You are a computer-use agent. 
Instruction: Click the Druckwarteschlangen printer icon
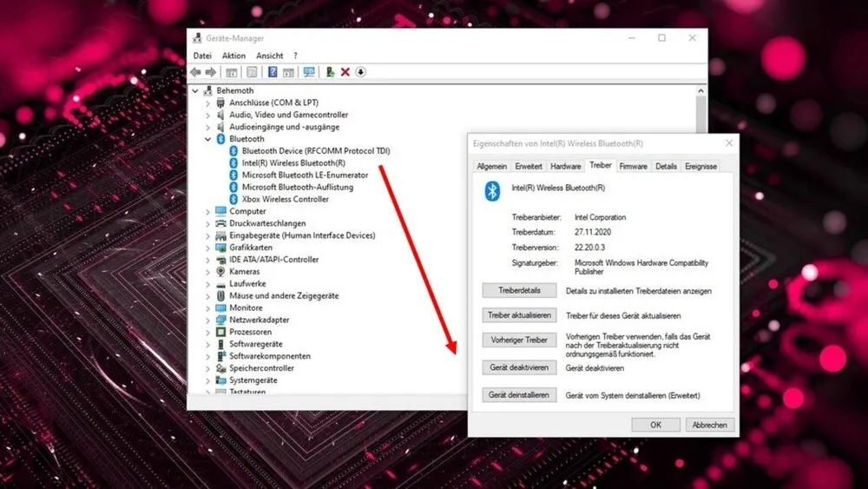pos(220,223)
